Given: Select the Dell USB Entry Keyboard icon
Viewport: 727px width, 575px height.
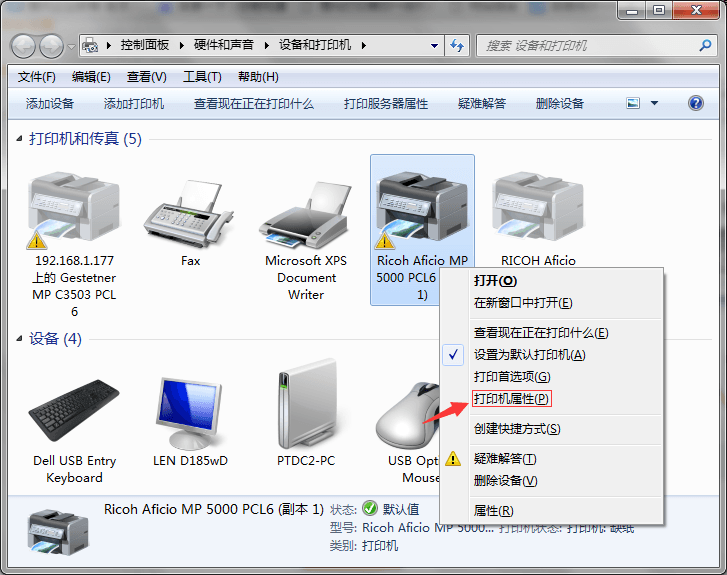Looking at the screenshot, I should (x=74, y=412).
